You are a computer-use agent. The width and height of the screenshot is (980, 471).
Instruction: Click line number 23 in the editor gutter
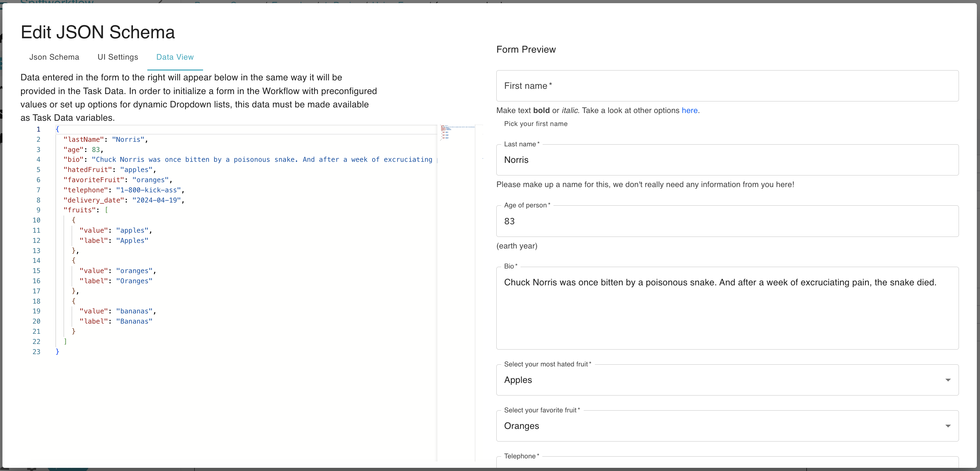click(x=36, y=352)
